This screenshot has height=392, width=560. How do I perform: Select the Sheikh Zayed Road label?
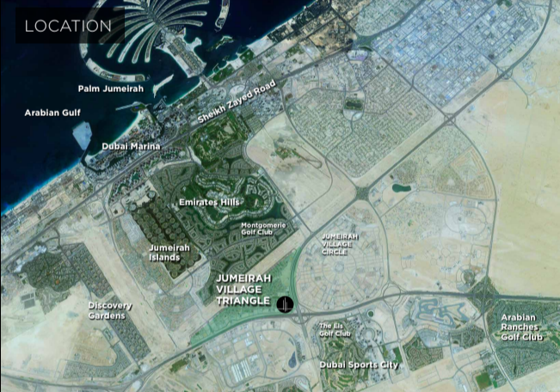pos(237,101)
